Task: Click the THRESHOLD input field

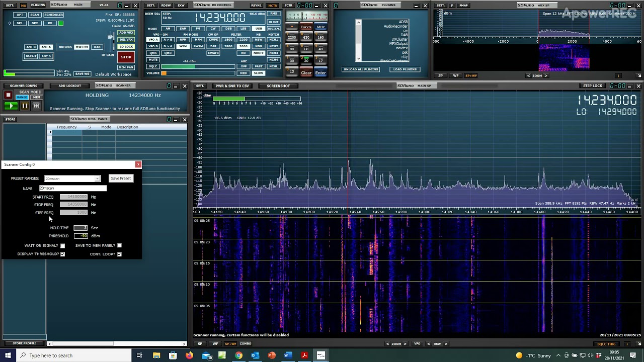Action: tap(80, 236)
